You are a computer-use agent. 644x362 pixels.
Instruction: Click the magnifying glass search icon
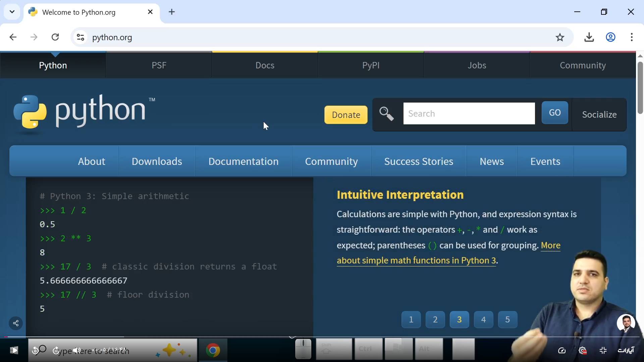[x=386, y=114]
